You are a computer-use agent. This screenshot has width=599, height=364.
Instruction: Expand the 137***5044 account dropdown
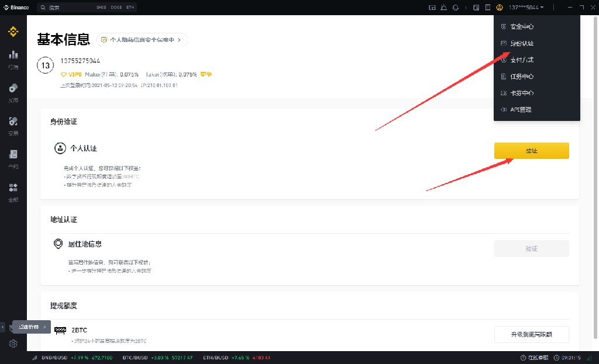click(526, 7)
